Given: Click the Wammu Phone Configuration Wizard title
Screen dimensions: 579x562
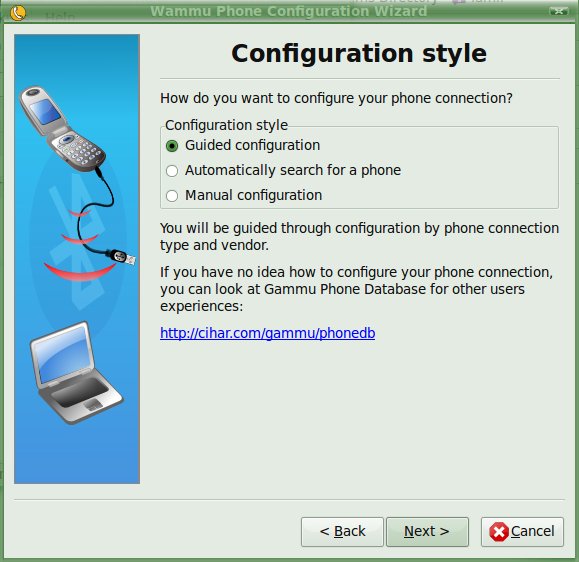Looking at the screenshot, I should 288,11.
